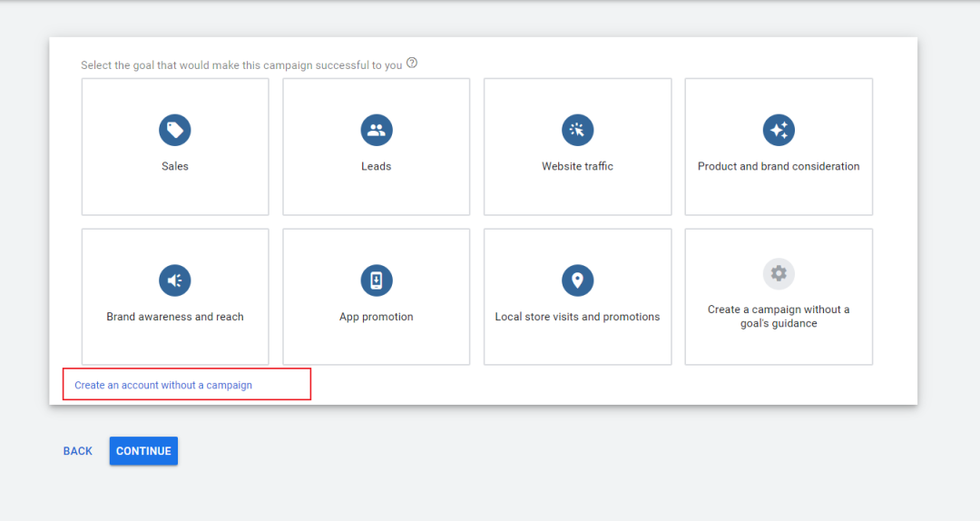The width and height of the screenshot is (980, 521).
Task: Choose the "Website traffic" goal label
Action: click(x=577, y=166)
